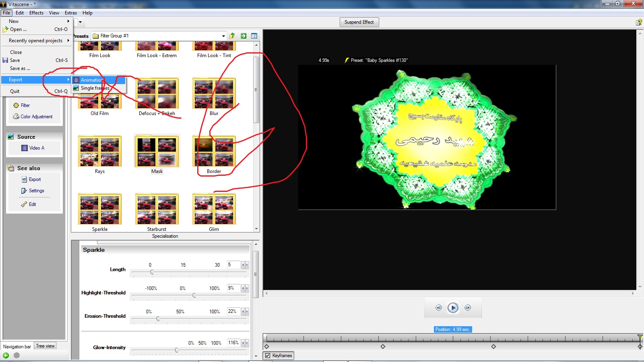Click the Highlight-Threshold stepper arrows
Screen dimensions: 644x362
pyautogui.click(x=245, y=288)
